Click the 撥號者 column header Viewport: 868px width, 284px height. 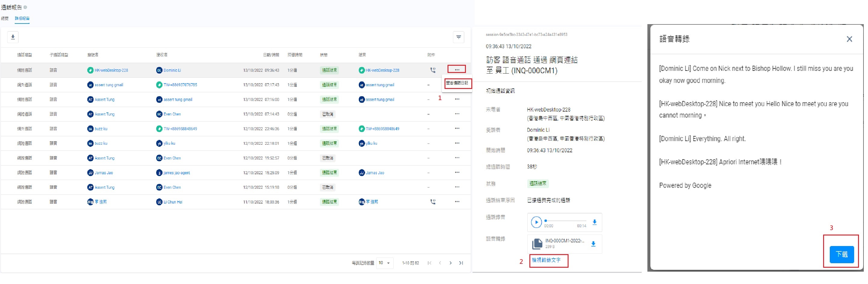pos(93,55)
